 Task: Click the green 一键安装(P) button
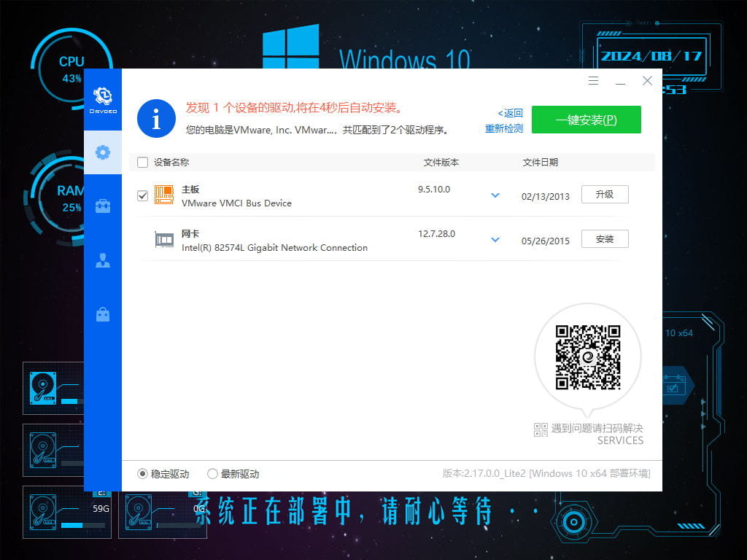click(586, 120)
